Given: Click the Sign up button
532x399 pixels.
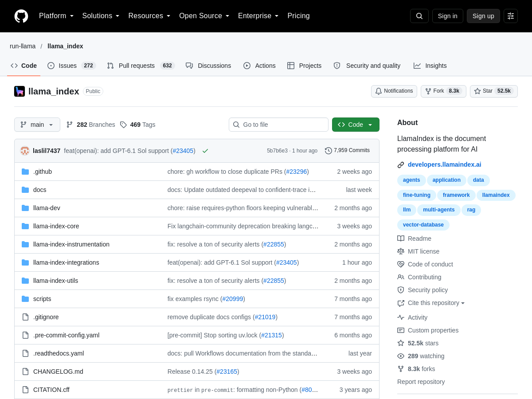Looking at the screenshot, I should tap(483, 16).
